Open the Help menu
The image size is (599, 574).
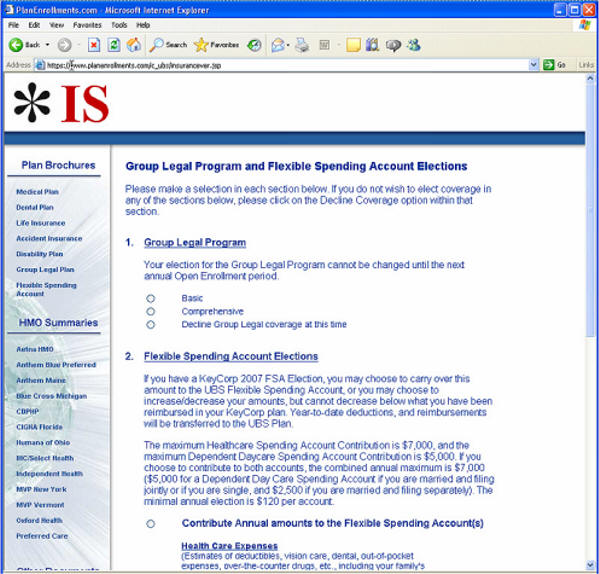pos(143,25)
